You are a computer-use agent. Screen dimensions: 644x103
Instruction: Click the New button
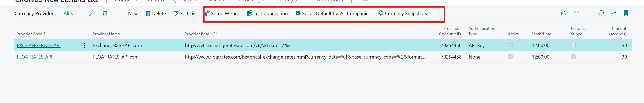(129, 14)
